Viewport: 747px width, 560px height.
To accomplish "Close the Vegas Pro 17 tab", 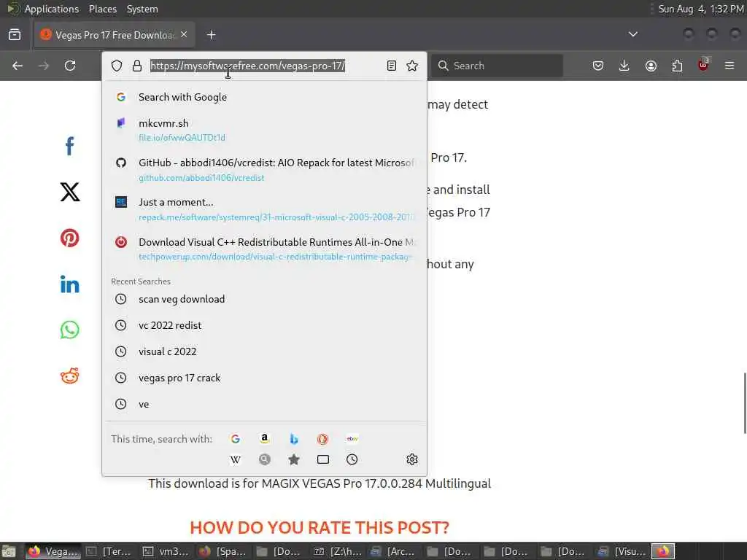I will 184,34.
